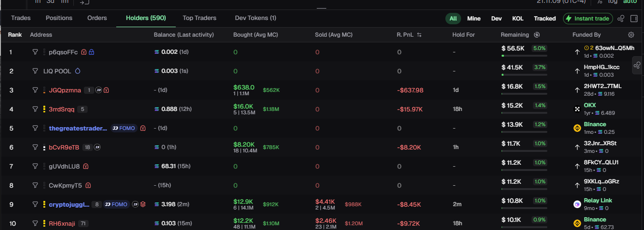The width and height of the screenshot is (644, 230).
Task: Click the floating bubbles icon at right edge
Action: (x=637, y=65)
